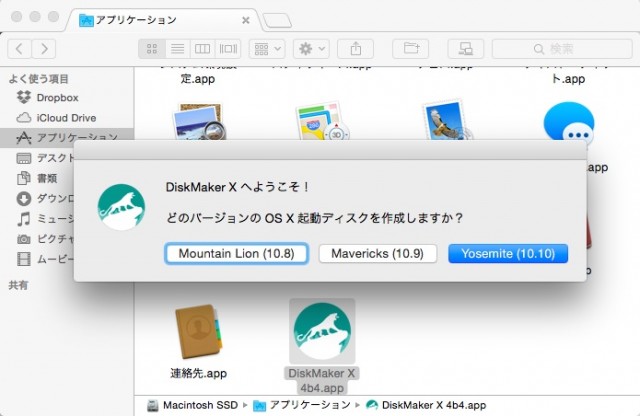Open the gear Action menu
This screenshot has height=416, width=640.
[x=311, y=49]
